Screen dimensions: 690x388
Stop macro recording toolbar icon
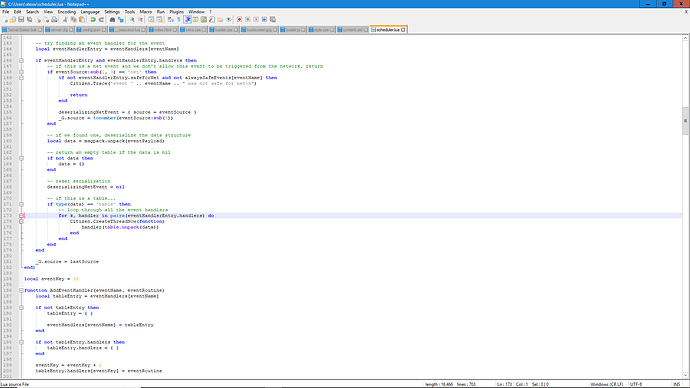click(247, 19)
